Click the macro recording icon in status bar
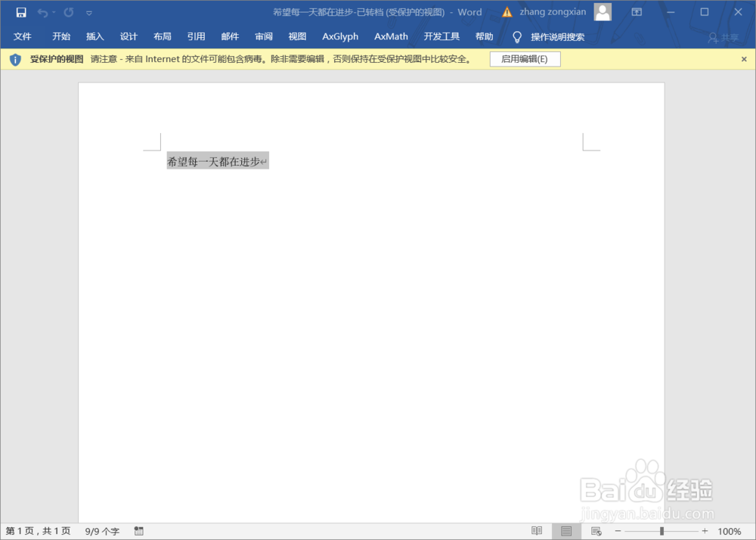 139,531
